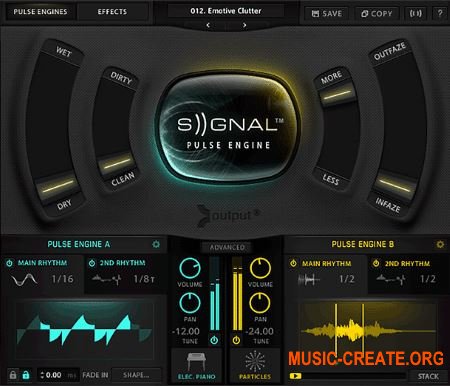Open Pulse Engine A settings gear
The width and height of the screenshot is (450, 386).
156,244
